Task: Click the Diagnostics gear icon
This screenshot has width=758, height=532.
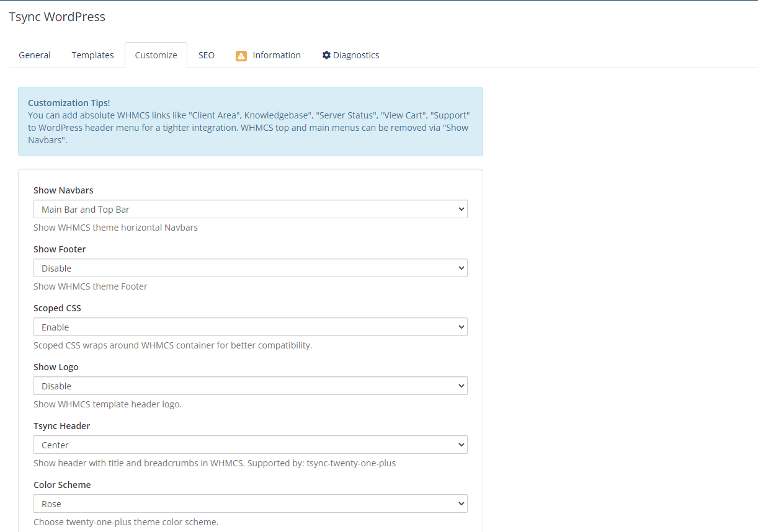Action: coord(326,55)
